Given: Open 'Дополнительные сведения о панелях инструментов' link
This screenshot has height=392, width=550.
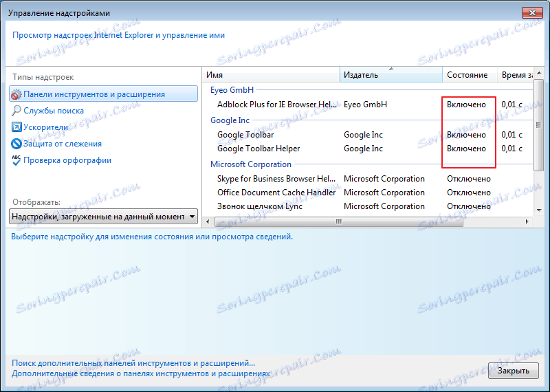Looking at the screenshot, I should click(x=141, y=373).
